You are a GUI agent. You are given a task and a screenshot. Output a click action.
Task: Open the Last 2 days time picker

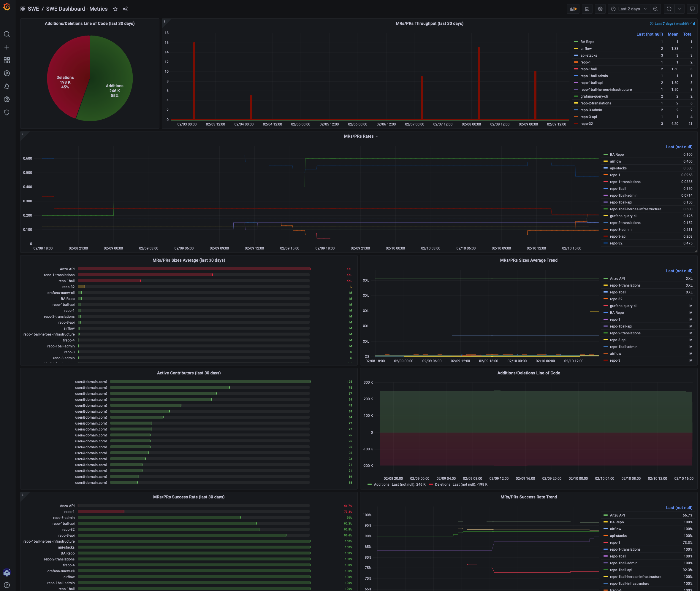pos(628,9)
